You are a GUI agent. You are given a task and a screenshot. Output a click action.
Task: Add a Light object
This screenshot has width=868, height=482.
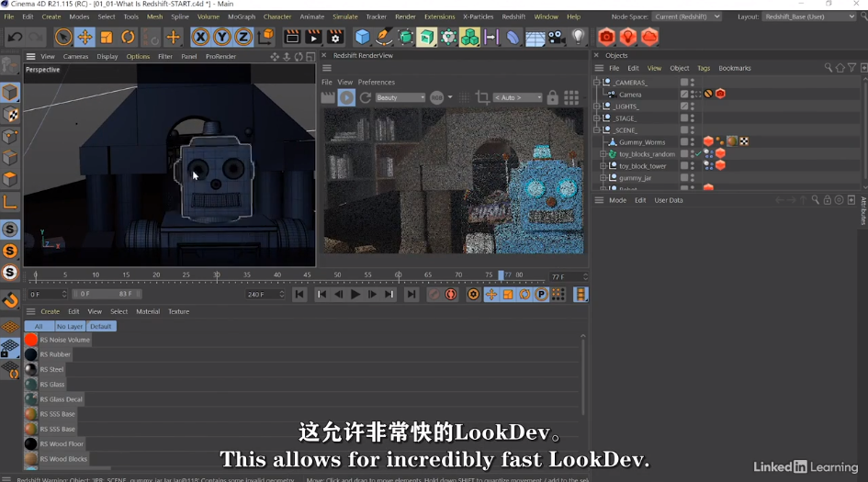578,37
